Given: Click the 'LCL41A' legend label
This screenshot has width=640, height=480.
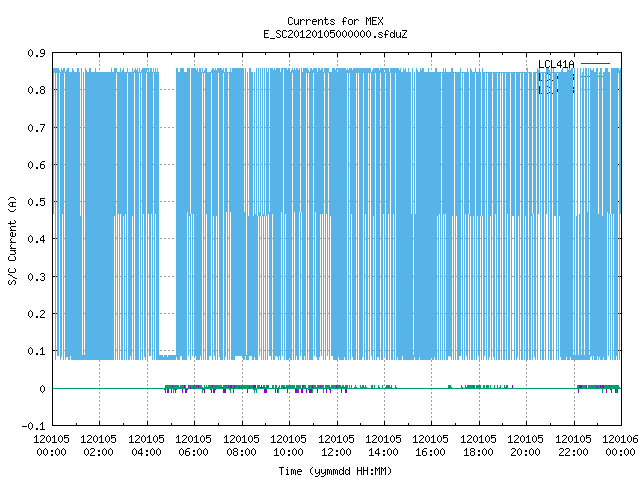Looking at the screenshot, I should tap(556, 64).
